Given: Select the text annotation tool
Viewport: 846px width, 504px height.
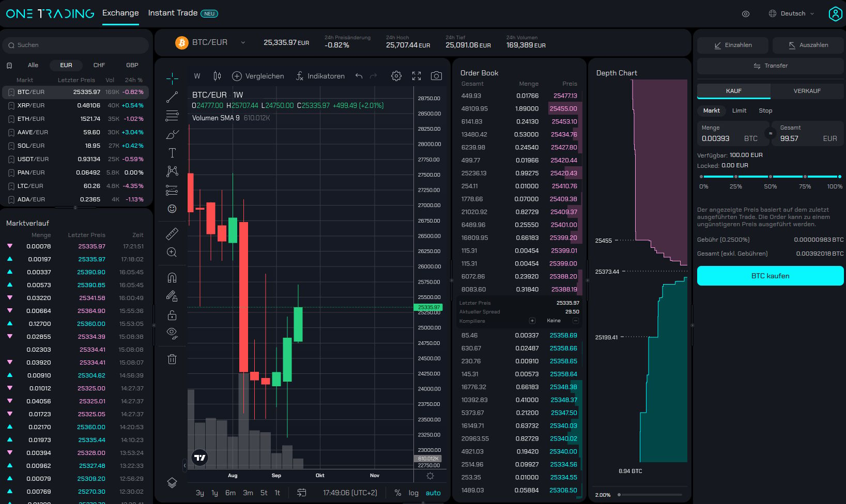Looking at the screenshot, I should [172, 153].
